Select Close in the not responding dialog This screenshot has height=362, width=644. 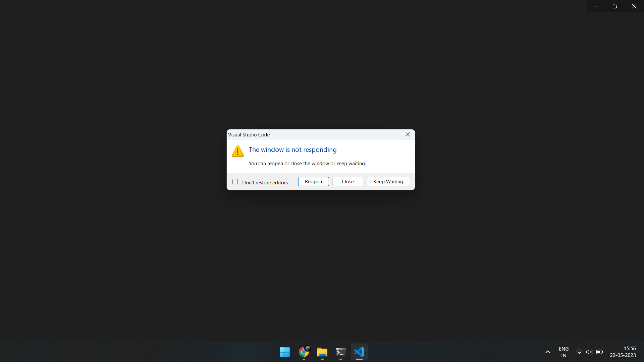[x=347, y=181]
